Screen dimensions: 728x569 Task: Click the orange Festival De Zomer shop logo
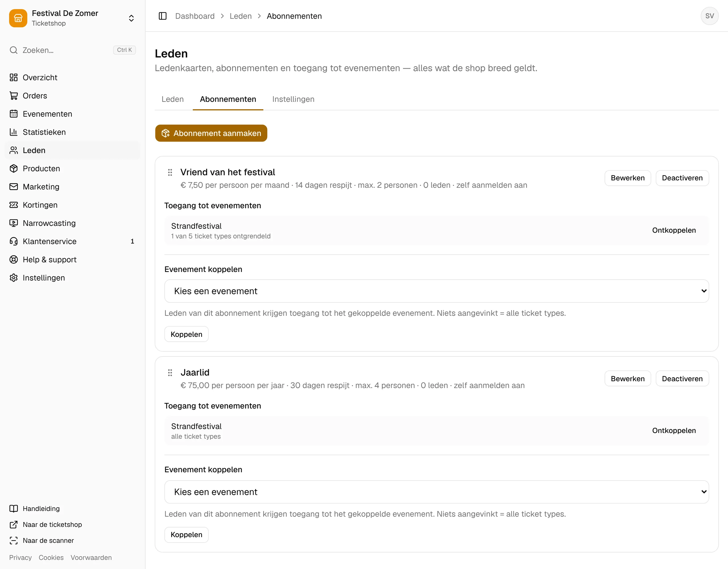point(18,18)
